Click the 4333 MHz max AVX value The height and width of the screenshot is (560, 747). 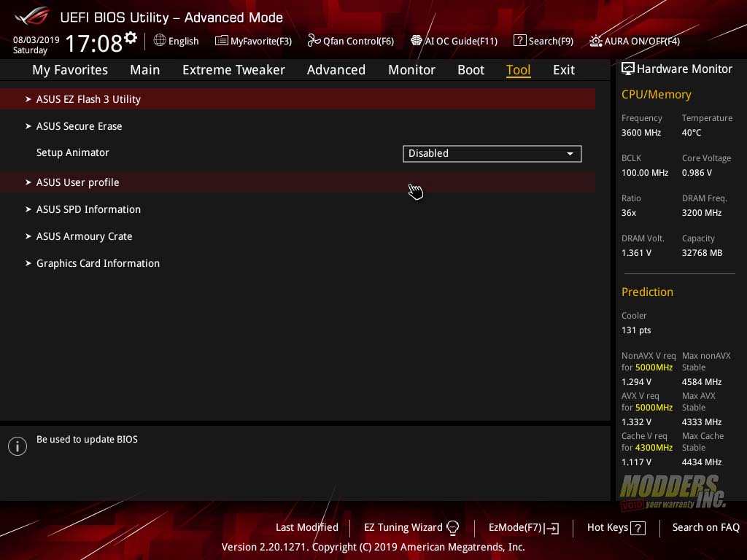click(x=702, y=422)
